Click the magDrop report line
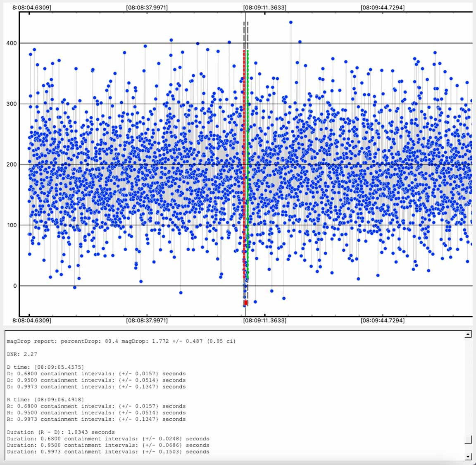 [x=121, y=341]
